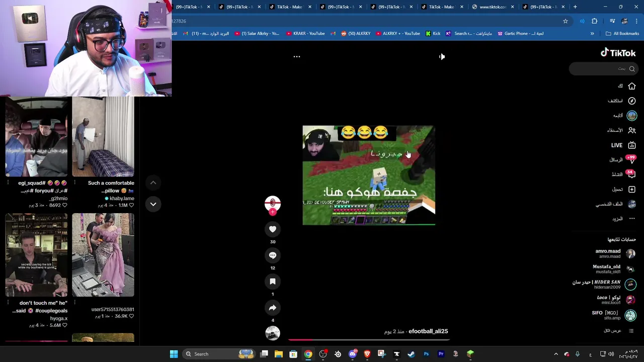Play the Minecraft video in center
This screenshot has width=644, height=362.
point(369,175)
